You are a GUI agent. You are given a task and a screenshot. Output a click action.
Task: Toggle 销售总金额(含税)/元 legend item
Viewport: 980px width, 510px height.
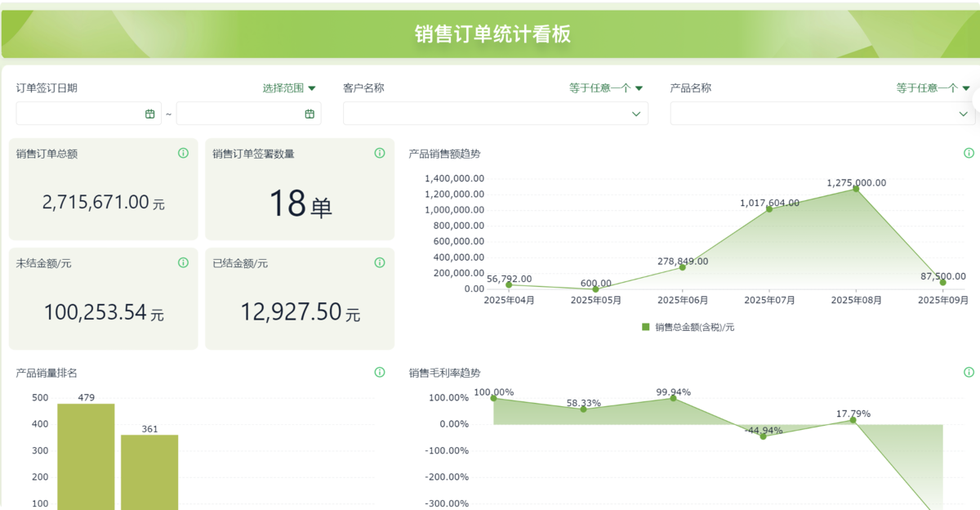click(688, 327)
